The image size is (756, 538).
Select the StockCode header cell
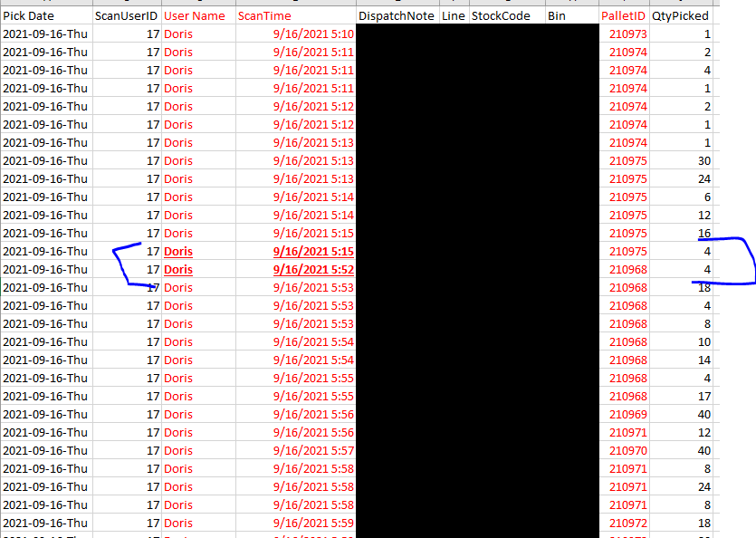point(507,16)
